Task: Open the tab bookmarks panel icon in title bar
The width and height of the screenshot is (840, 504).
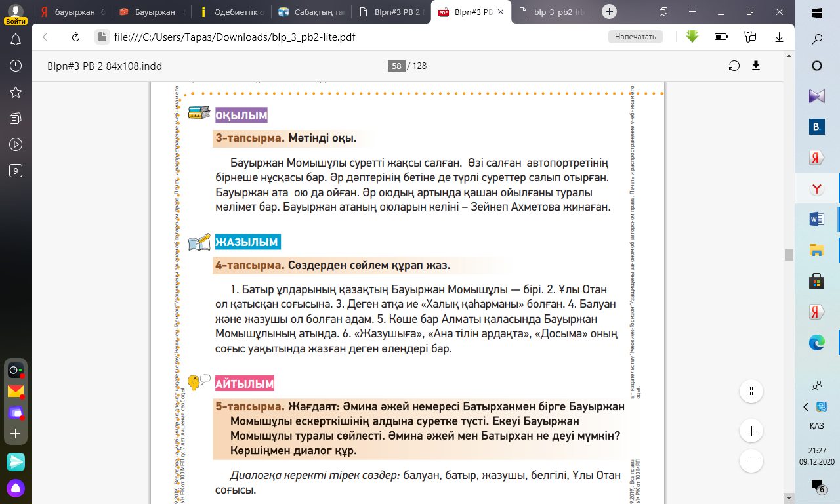Action: tap(663, 12)
